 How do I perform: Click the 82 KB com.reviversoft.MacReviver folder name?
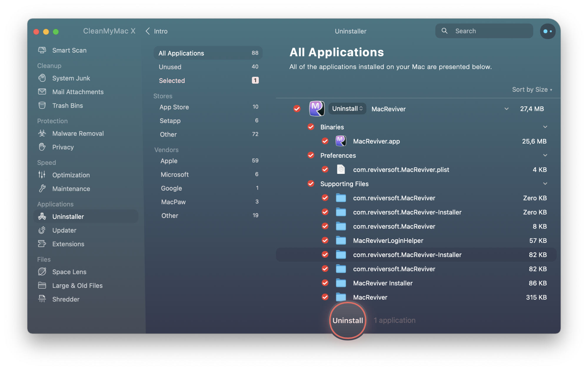coord(394,269)
